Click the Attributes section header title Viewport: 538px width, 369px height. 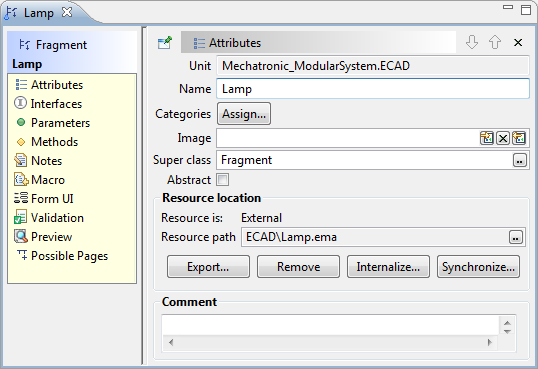[x=235, y=43]
